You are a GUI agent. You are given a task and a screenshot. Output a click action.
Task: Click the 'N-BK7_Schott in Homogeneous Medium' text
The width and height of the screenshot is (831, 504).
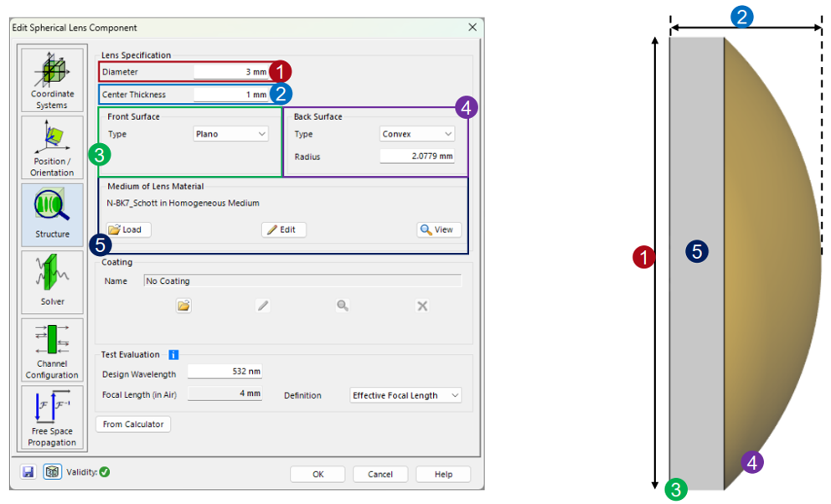(183, 203)
